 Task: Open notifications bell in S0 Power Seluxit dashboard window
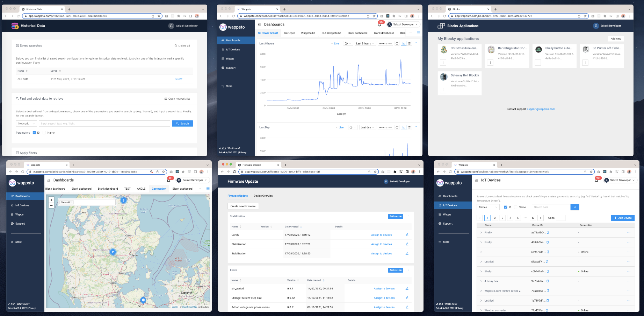click(379, 24)
